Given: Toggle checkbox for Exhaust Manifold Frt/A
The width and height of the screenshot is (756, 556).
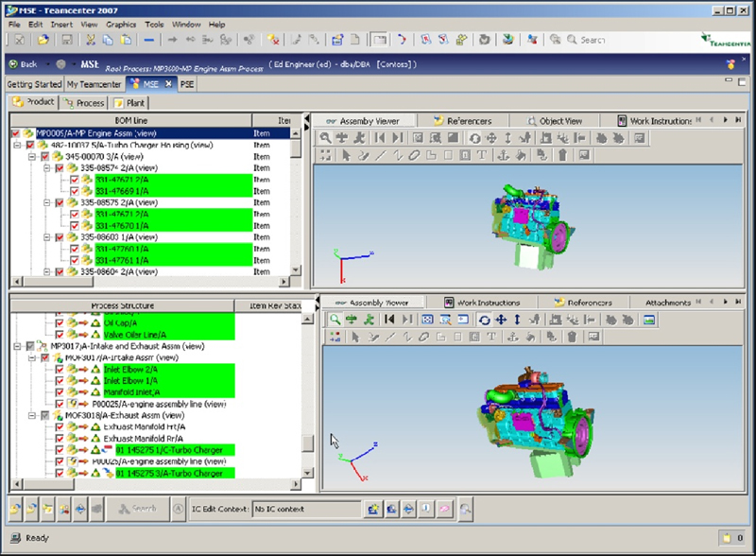Looking at the screenshot, I should [60, 426].
